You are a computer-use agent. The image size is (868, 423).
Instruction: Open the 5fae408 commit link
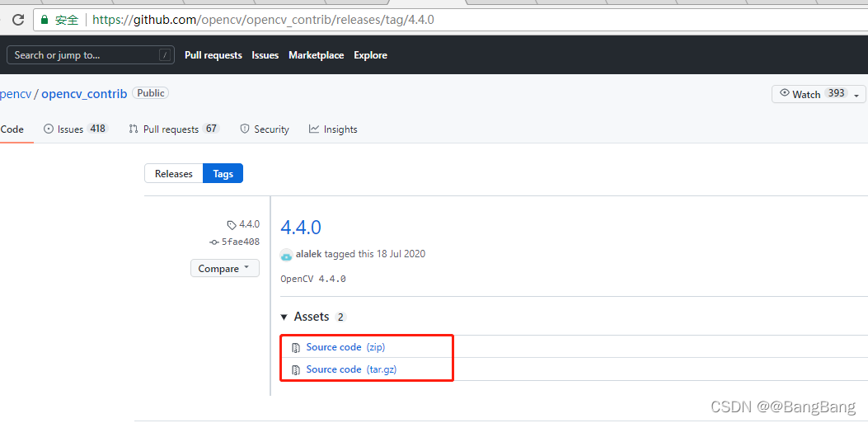tap(240, 242)
